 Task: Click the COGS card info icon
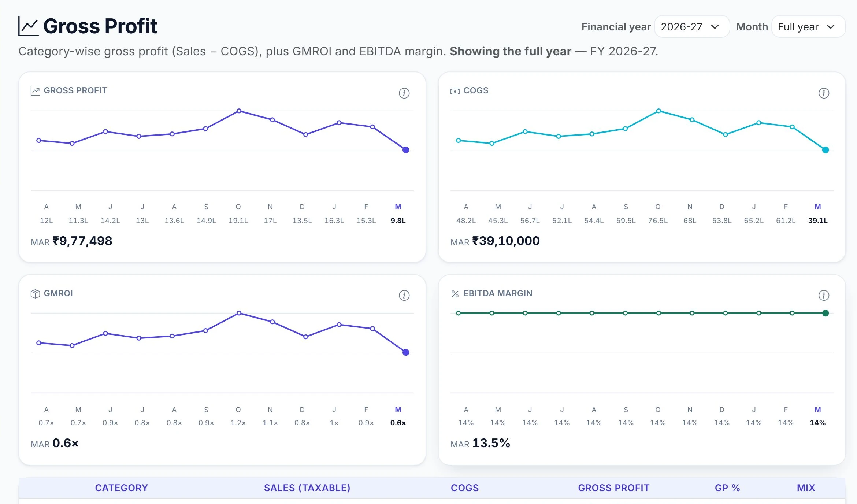(x=824, y=93)
